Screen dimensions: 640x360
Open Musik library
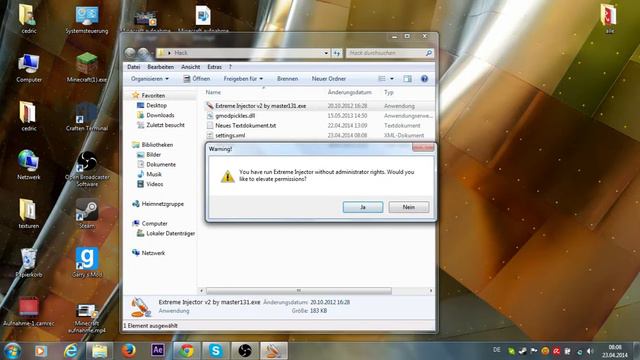[x=154, y=174]
